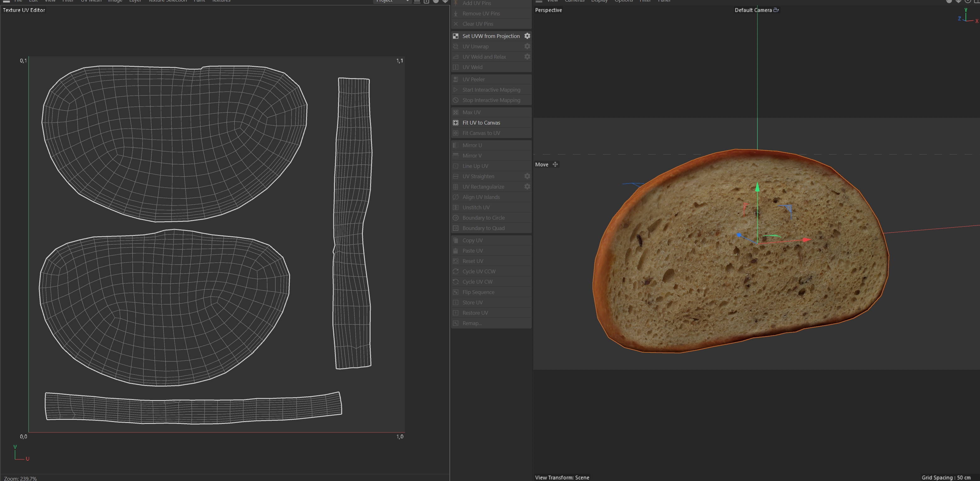Click the Set UVW from Projection icon
Image resolution: width=980 pixels, height=481 pixels.
(x=455, y=36)
